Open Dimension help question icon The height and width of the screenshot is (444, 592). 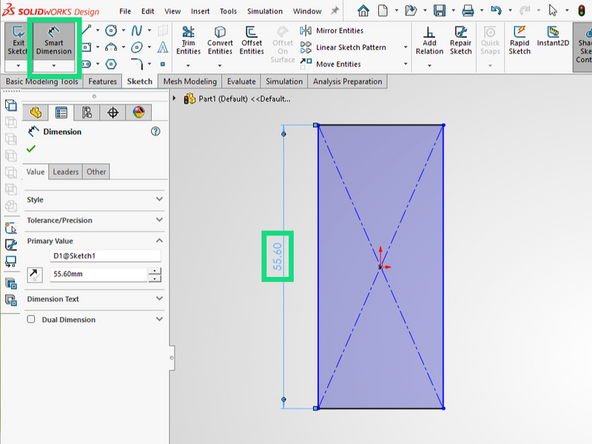click(x=156, y=131)
